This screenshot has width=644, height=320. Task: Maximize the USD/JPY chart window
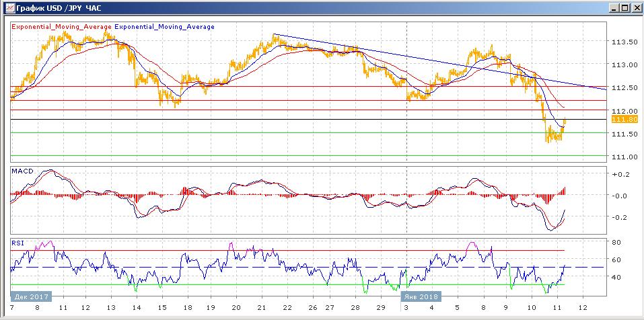pyautogui.click(x=624, y=7)
